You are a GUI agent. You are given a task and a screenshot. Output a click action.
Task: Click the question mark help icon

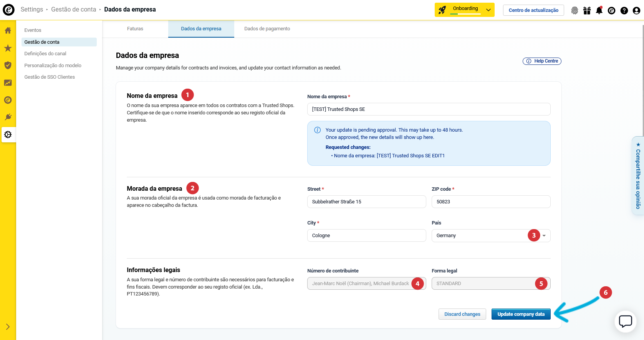[624, 10]
